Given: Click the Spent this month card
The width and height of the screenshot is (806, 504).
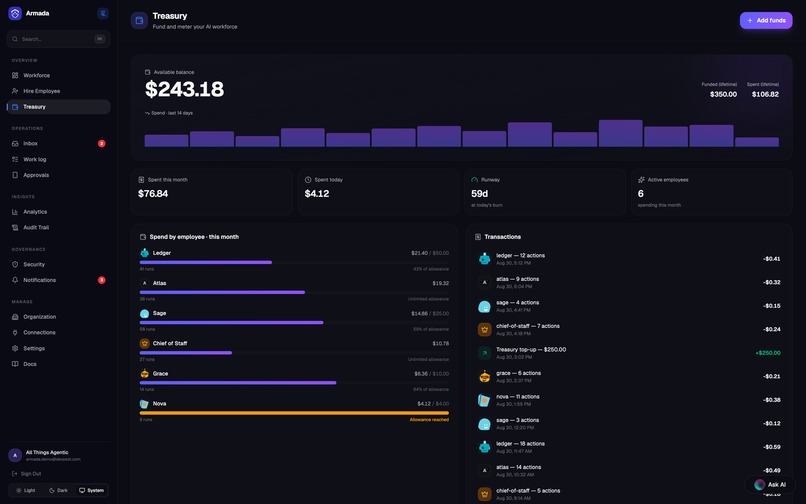Looking at the screenshot, I should pos(212,192).
